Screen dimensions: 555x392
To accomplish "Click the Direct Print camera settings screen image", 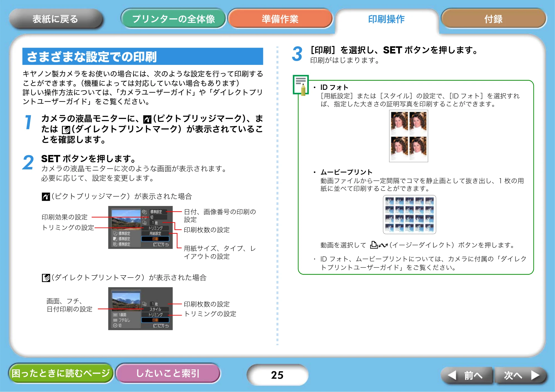I will tap(140, 309).
